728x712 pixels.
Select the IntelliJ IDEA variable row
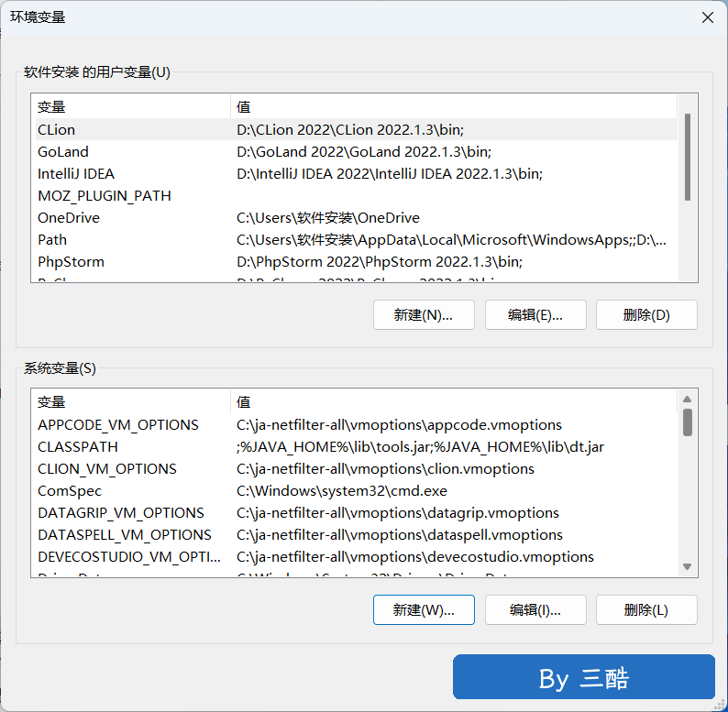point(356,173)
